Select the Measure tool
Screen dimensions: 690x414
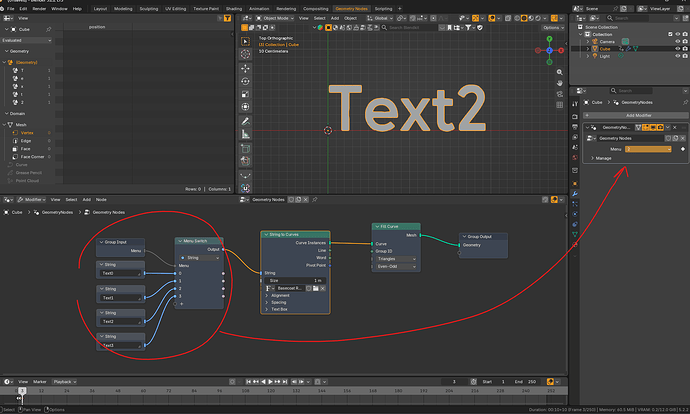tap(246, 134)
